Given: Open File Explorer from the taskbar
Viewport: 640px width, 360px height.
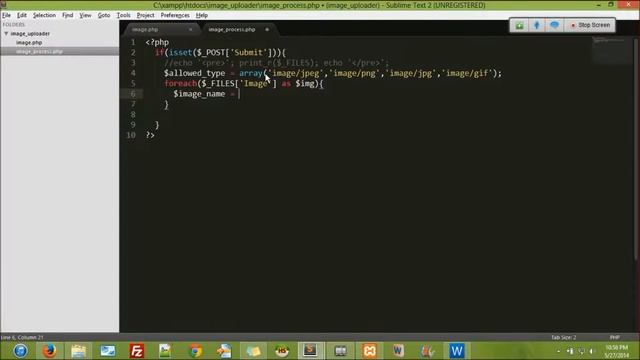Looking at the screenshot, I should tap(78, 351).
